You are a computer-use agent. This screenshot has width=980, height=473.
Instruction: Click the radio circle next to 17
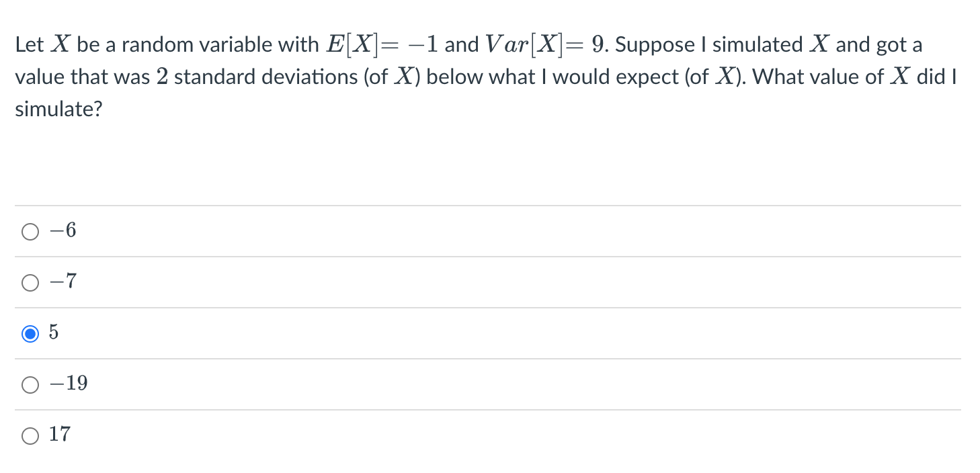(30, 435)
